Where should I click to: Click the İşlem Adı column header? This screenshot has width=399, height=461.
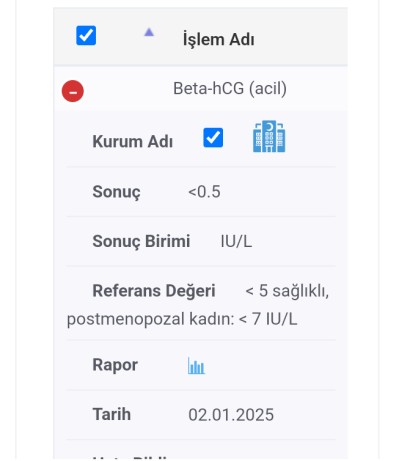[219, 39]
